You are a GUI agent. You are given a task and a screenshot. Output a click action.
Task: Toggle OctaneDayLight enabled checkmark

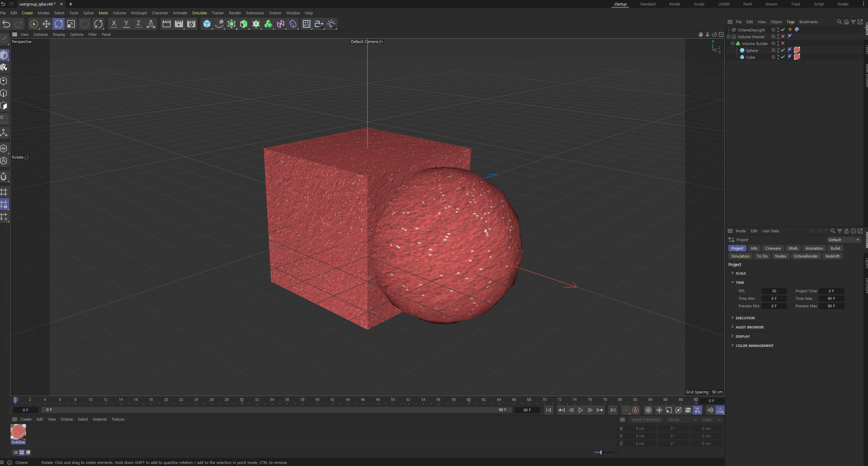pyautogui.click(x=783, y=30)
